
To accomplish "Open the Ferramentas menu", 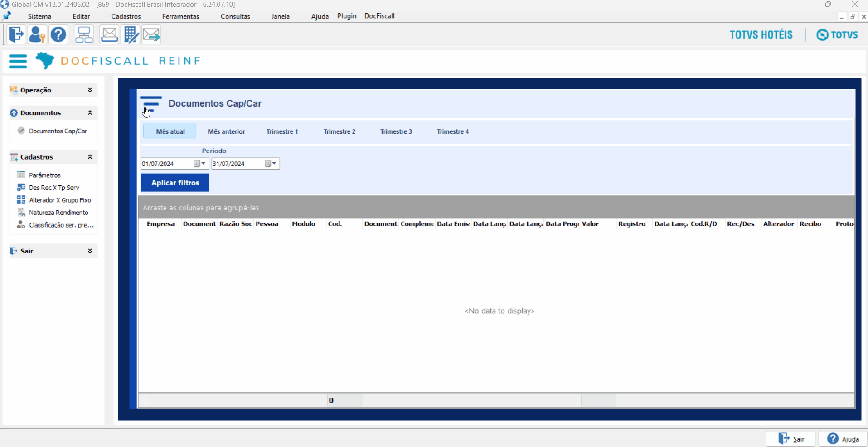I will coord(180,16).
